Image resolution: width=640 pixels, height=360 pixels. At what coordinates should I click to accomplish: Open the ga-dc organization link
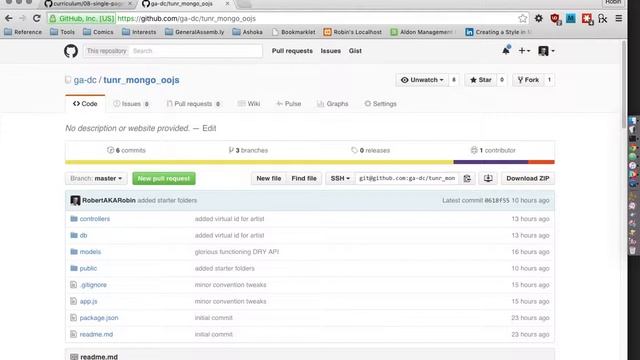point(85,80)
